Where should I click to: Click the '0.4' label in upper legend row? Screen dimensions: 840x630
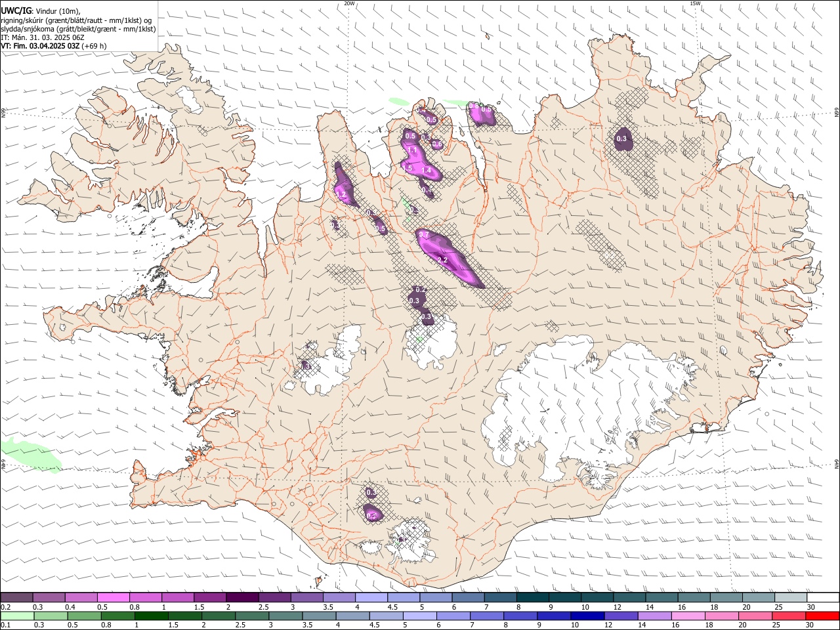pyautogui.click(x=70, y=607)
